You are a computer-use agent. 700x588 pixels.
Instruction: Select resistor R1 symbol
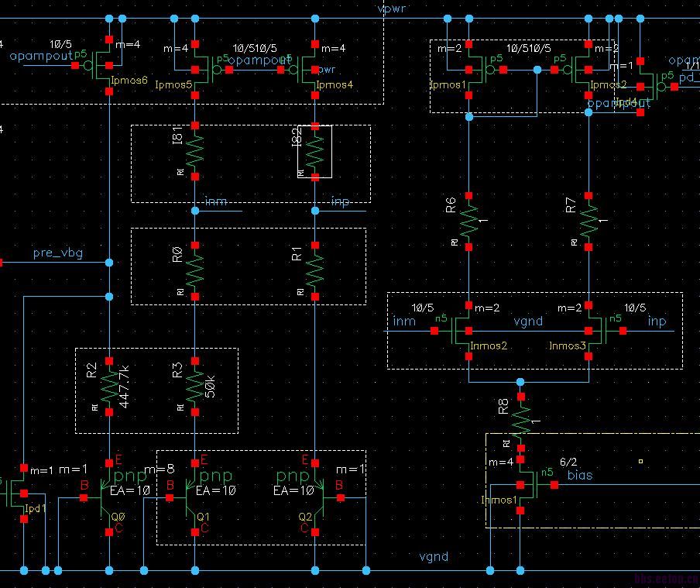(315, 271)
